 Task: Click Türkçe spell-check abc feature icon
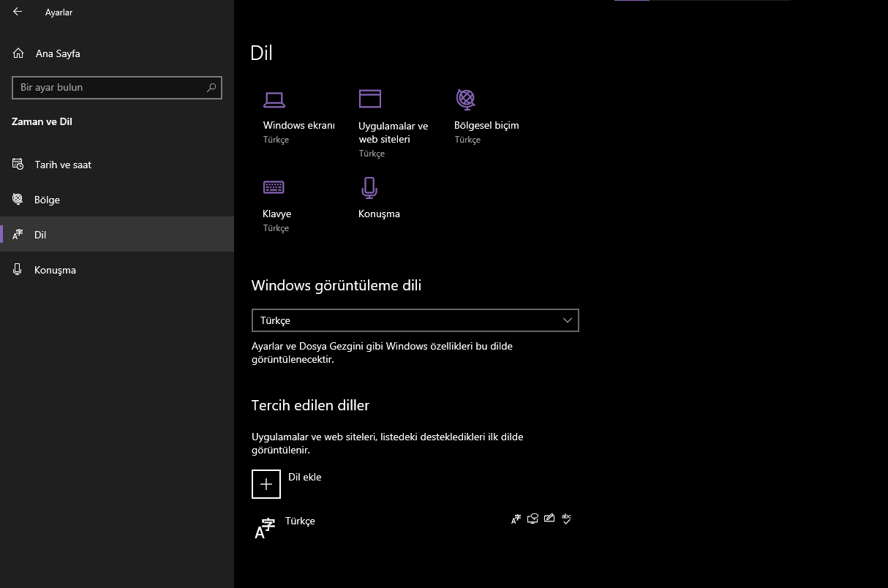pyautogui.click(x=566, y=519)
